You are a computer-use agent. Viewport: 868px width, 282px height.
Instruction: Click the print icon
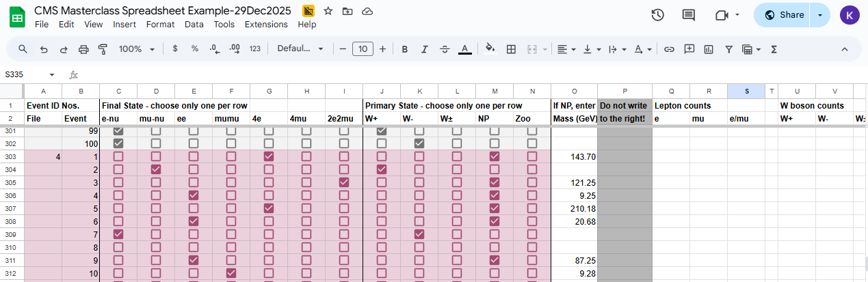(x=83, y=49)
